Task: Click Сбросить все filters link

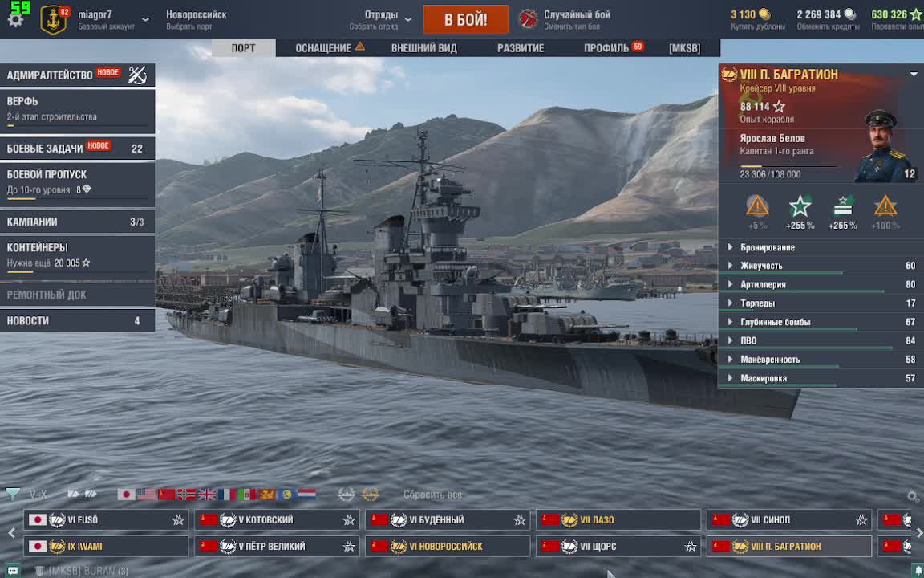Action: coord(432,495)
